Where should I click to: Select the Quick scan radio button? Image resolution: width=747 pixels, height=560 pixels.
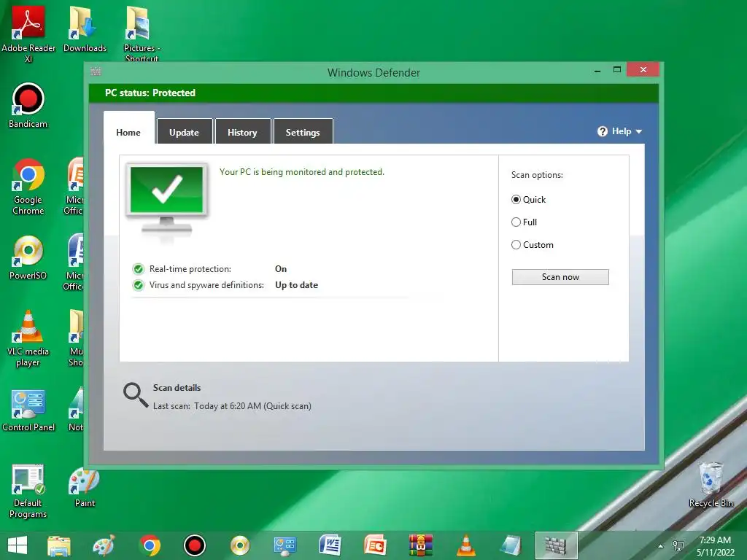point(516,200)
